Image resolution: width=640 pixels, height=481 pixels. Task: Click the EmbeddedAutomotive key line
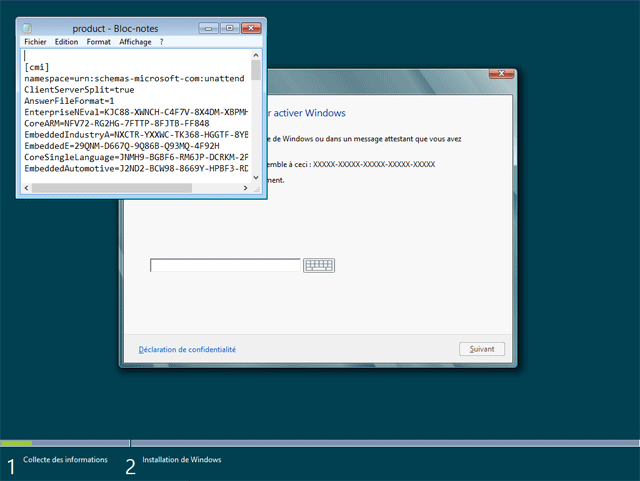(136, 168)
